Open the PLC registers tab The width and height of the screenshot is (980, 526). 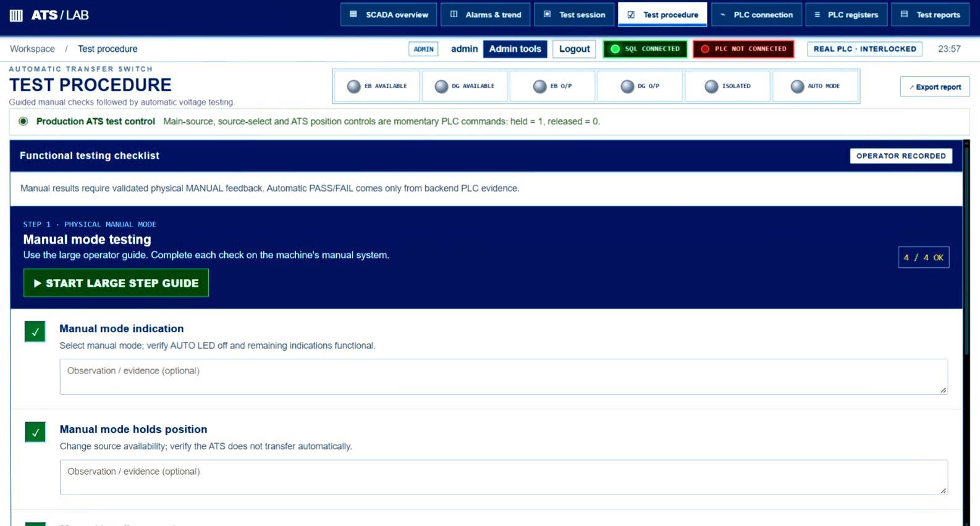pyautogui.click(x=847, y=15)
